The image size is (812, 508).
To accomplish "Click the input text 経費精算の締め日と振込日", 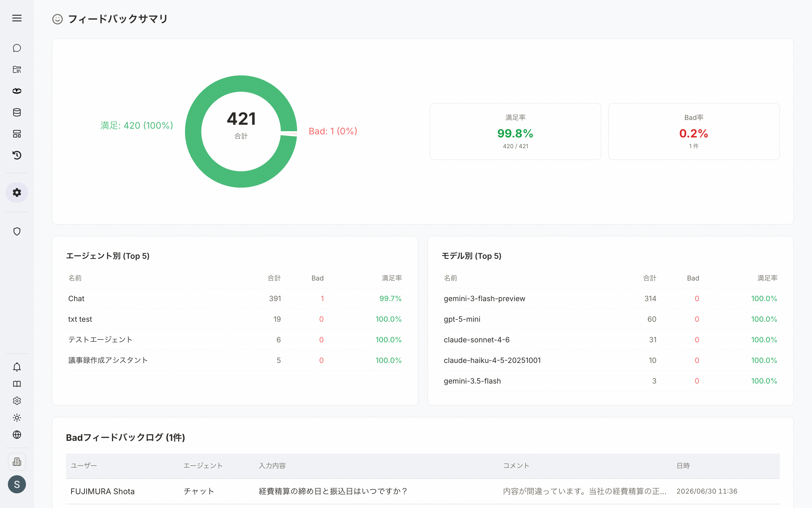I will [x=333, y=491].
